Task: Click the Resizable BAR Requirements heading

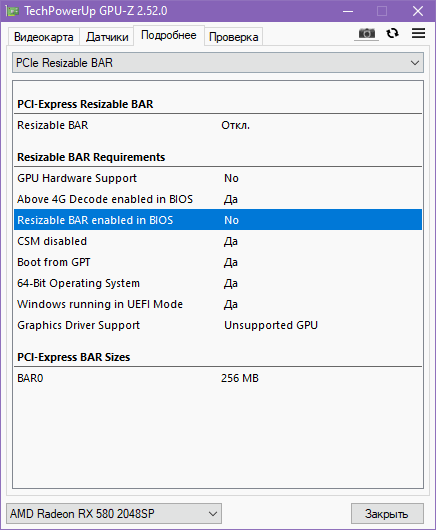Action: 91,157
